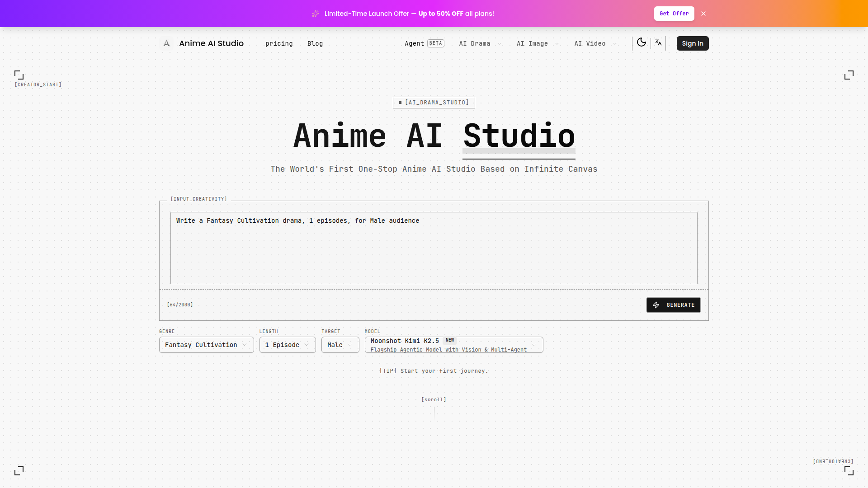
Task: Go to the Blog page
Action: tap(315, 44)
